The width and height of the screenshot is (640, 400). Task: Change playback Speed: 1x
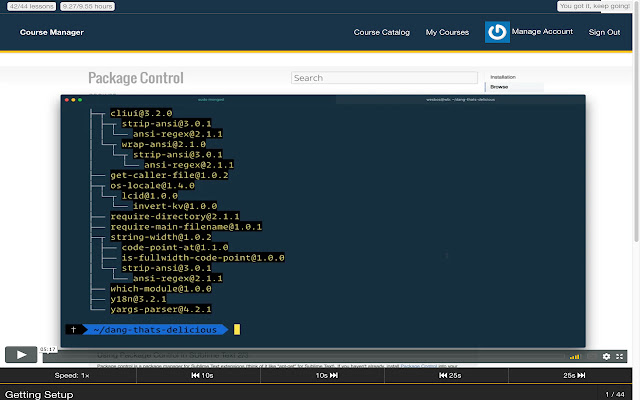(72, 376)
